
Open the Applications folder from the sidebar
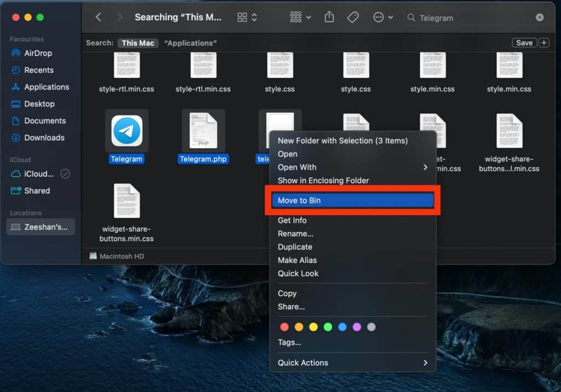17,87
